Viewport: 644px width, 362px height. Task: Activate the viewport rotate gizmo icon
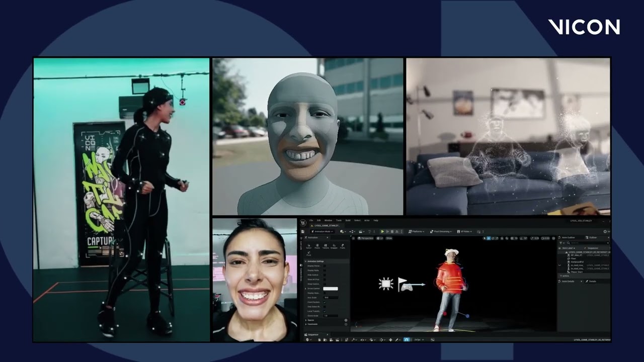[493, 238]
